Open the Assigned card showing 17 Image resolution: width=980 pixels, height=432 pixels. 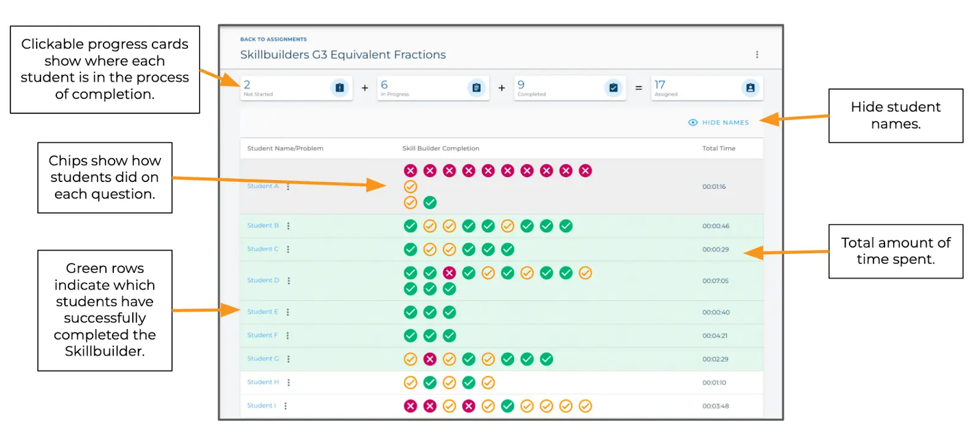pyautogui.click(x=707, y=88)
